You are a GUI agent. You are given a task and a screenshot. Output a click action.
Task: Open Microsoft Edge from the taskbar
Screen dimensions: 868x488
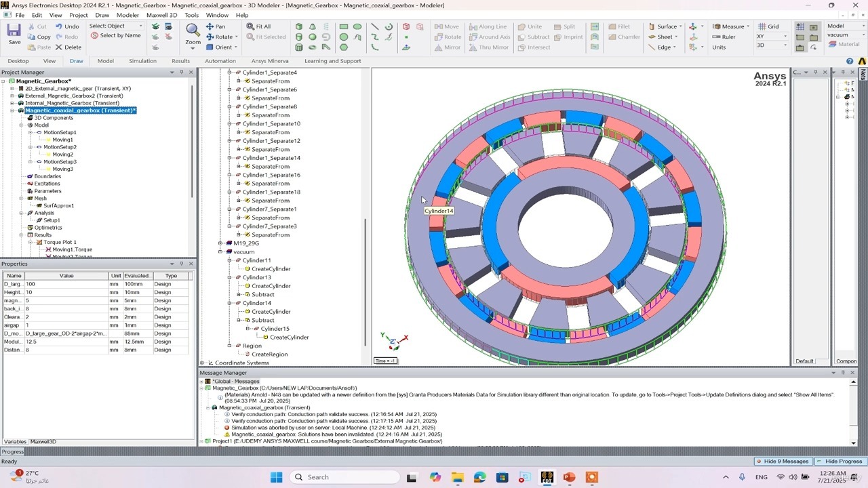(x=479, y=477)
